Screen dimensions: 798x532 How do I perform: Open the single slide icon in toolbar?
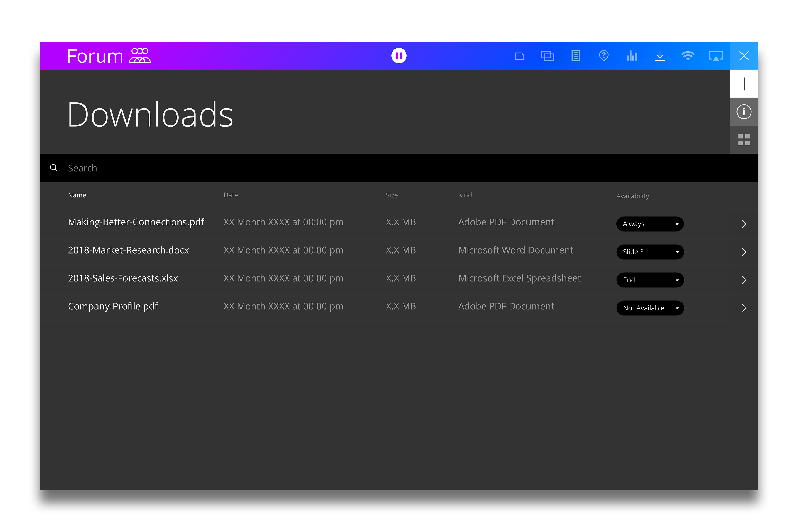pyautogui.click(x=519, y=56)
